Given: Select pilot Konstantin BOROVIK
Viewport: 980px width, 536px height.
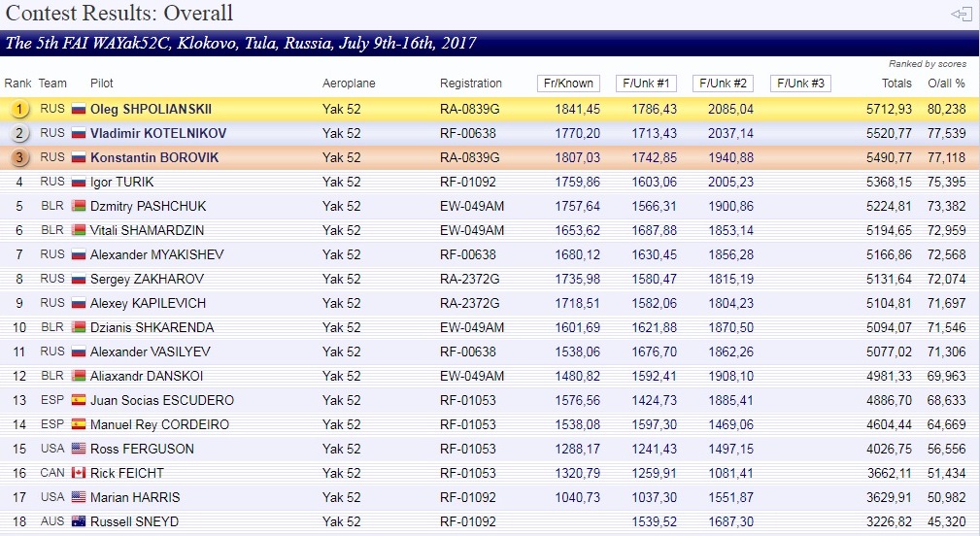Looking at the screenshot, I should [154, 157].
